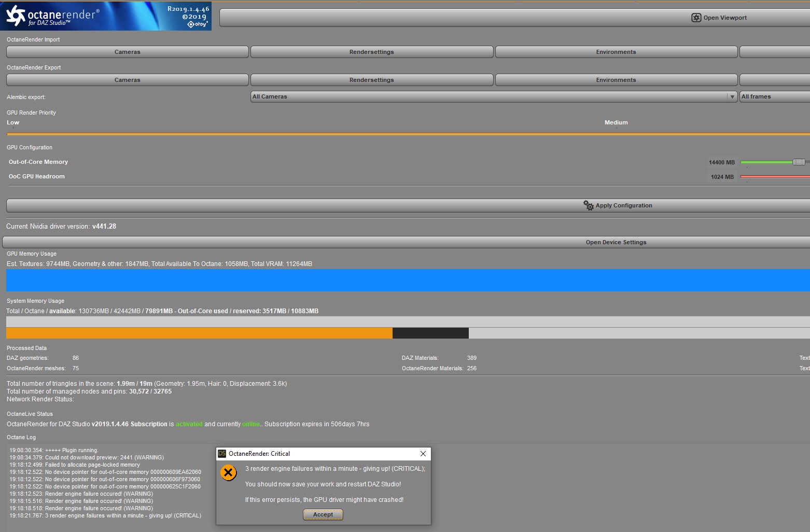The image size is (810, 532).
Task: Click the GPU Render Priority slider track
Action: coord(408,134)
